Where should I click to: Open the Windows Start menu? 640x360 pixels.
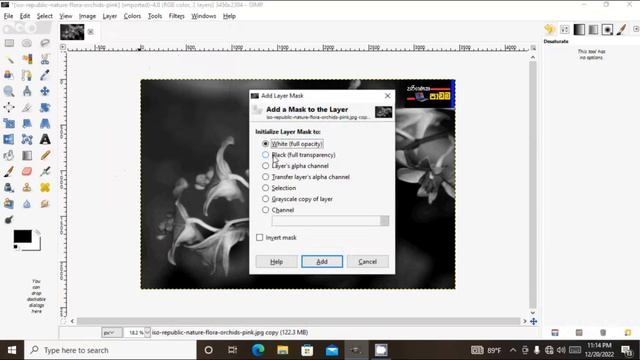12,350
